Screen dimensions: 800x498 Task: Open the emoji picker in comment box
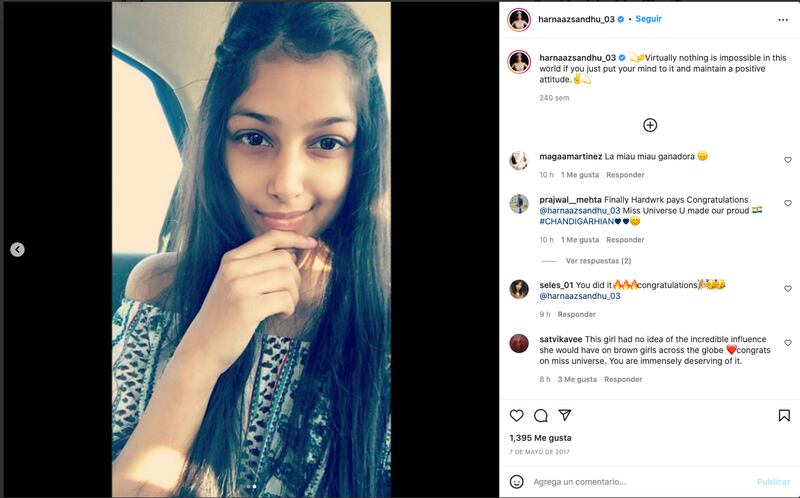point(516,482)
